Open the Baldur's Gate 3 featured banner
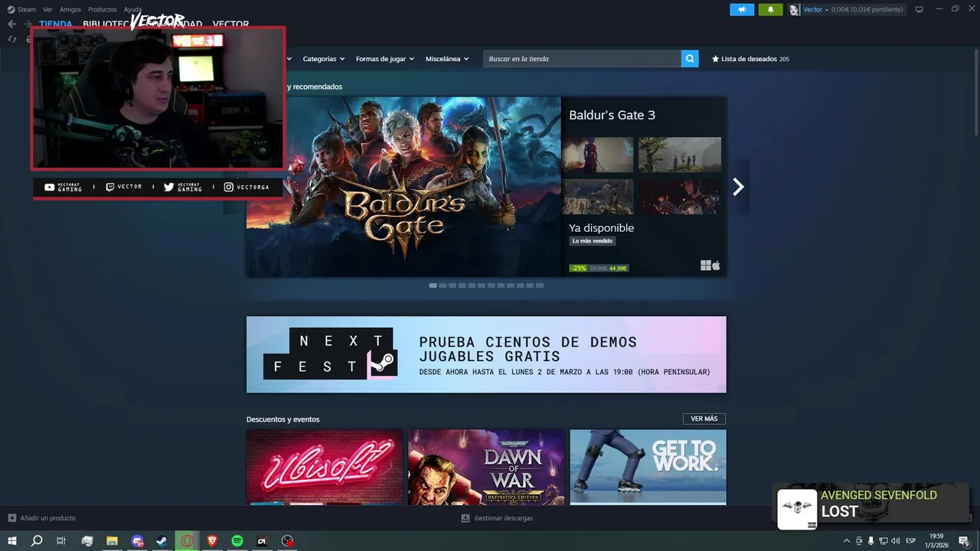The width and height of the screenshot is (980, 551). (403, 187)
